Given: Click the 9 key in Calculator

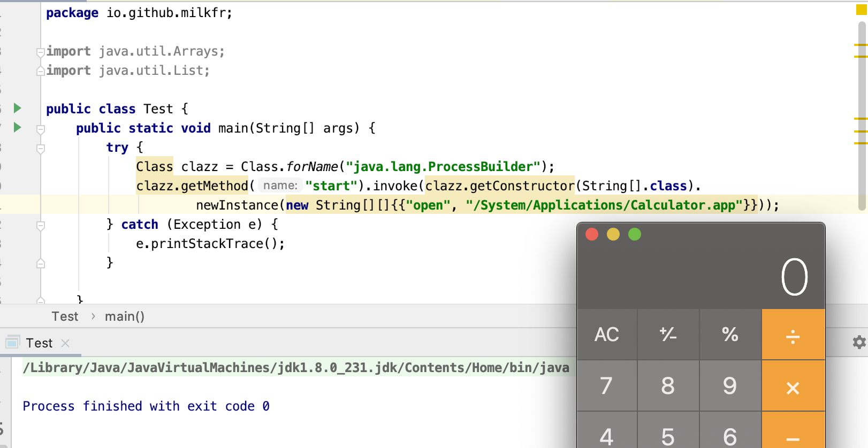Looking at the screenshot, I should click(730, 386).
